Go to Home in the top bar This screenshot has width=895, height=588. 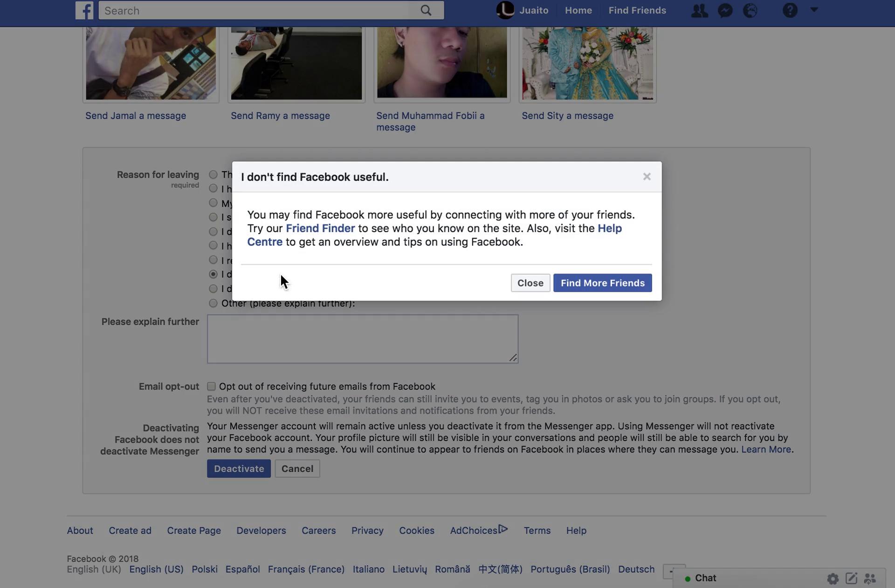click(578, 10)
